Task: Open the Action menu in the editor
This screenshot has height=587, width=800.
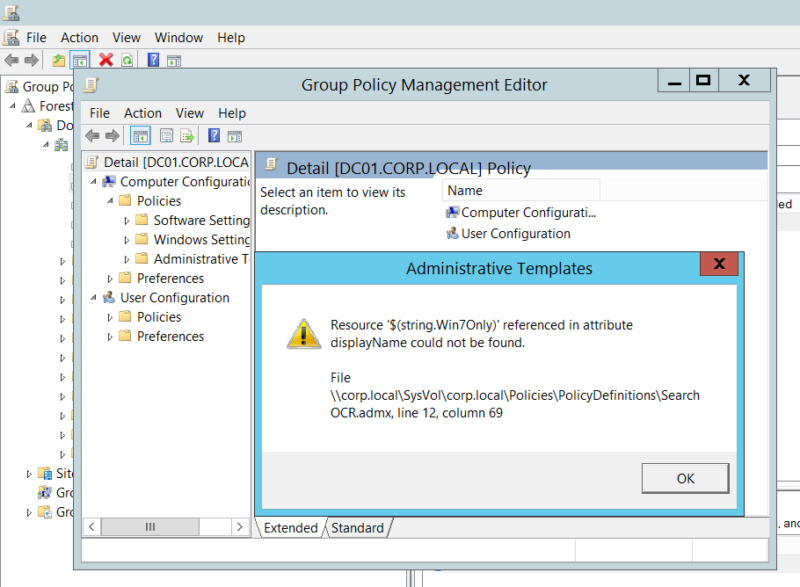Action: (142, 113)
